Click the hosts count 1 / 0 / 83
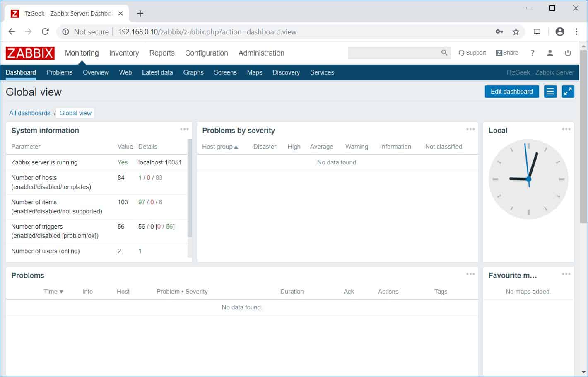588x377 pixels. point(150,178)
